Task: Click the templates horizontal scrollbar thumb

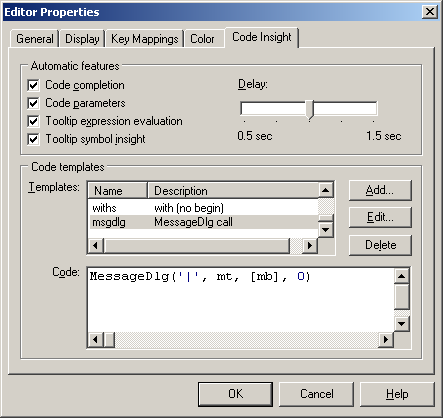Action: tap(197, 246)
